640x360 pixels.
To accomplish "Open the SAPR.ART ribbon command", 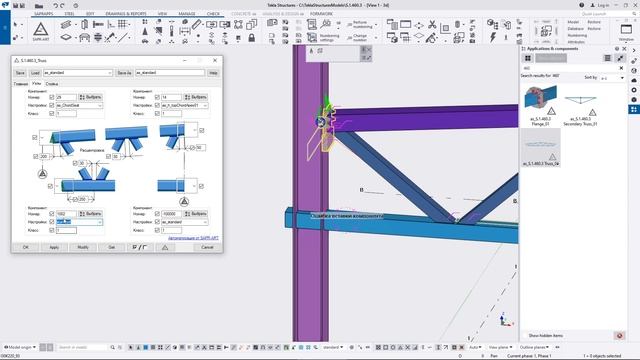I will coord(40,31).
